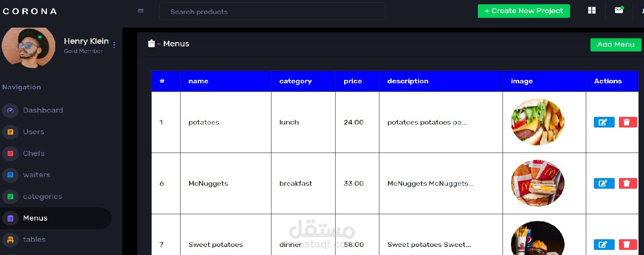The height and width of the screenshot is (255, 644).
Task: Select waiters in the navigation
Action: [37, 175]
